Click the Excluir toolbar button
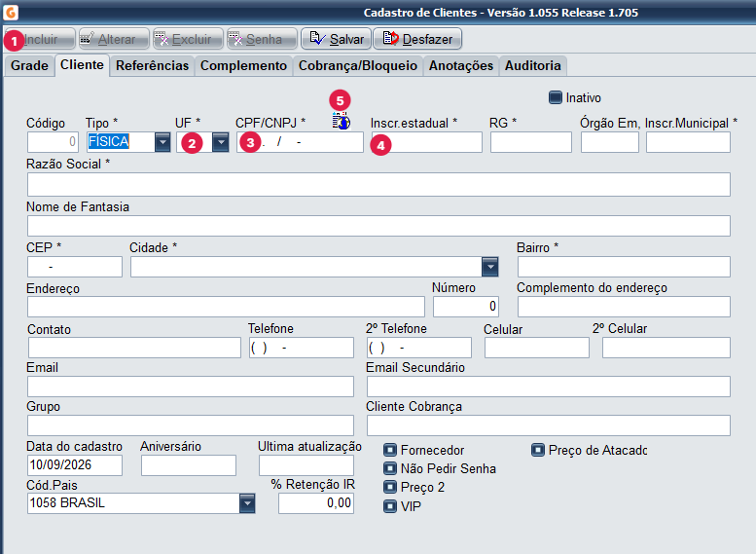 point(188,39)
